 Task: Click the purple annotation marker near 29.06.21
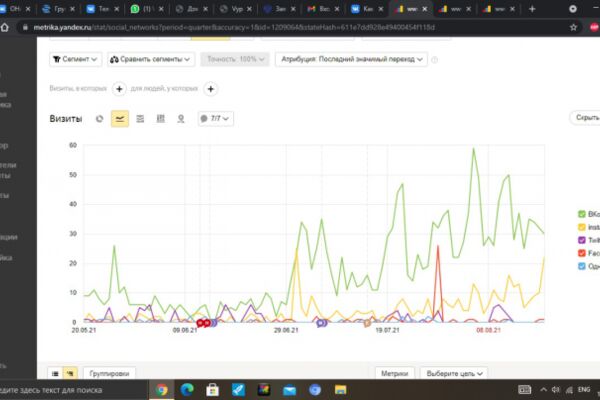pyautogui.click(x=321, y=323)
